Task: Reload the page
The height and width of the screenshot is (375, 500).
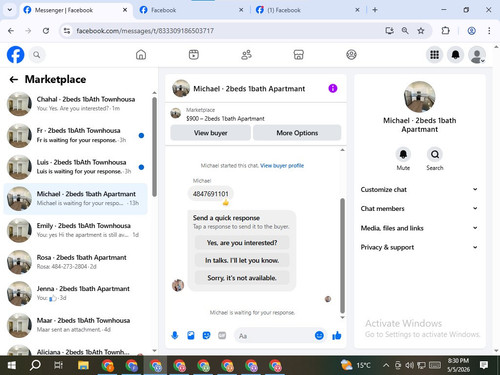Action: [46, 31]
